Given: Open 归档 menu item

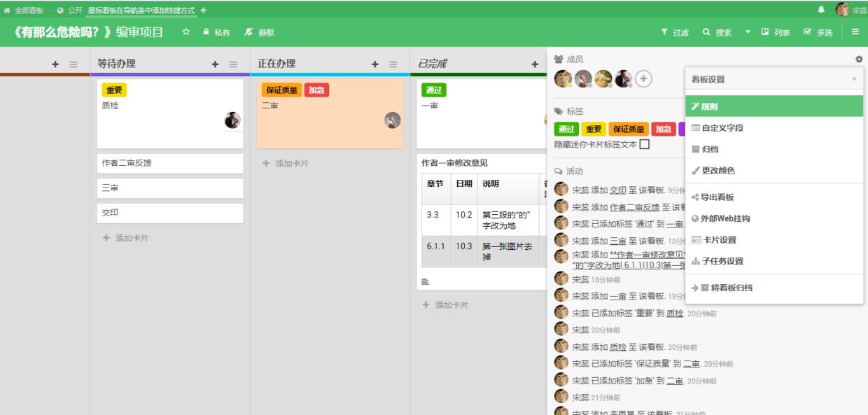Looking at the screenshot, I should point(774,149).
